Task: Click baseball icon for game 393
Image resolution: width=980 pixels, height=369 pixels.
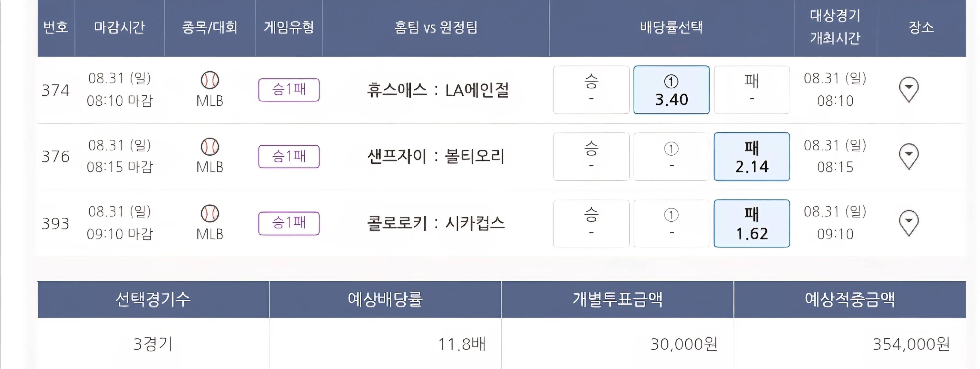Action: (210, 213)
